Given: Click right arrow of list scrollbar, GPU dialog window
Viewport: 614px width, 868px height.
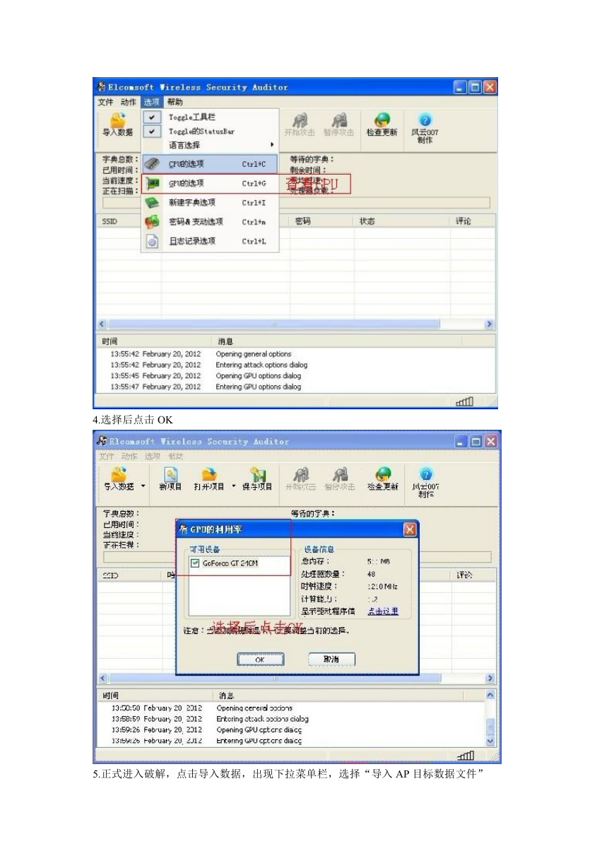Looking at the screenshot, I should [x=490, y=678].
